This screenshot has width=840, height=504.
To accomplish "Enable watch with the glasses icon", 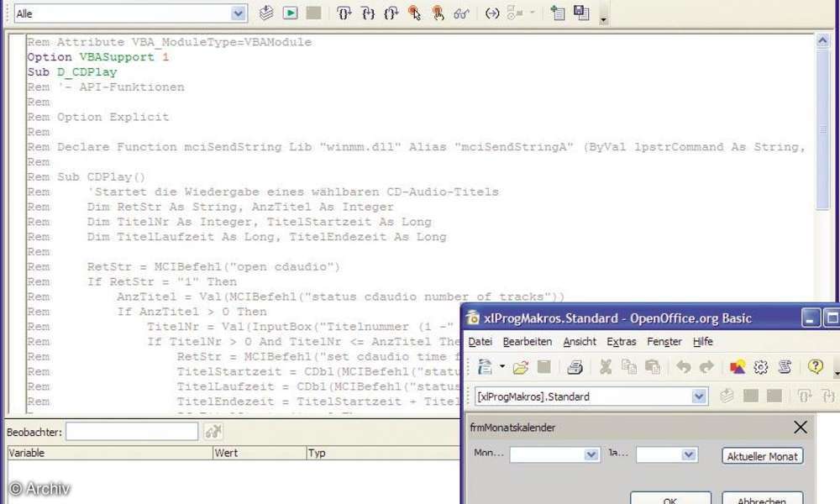I will coord(461,13).
